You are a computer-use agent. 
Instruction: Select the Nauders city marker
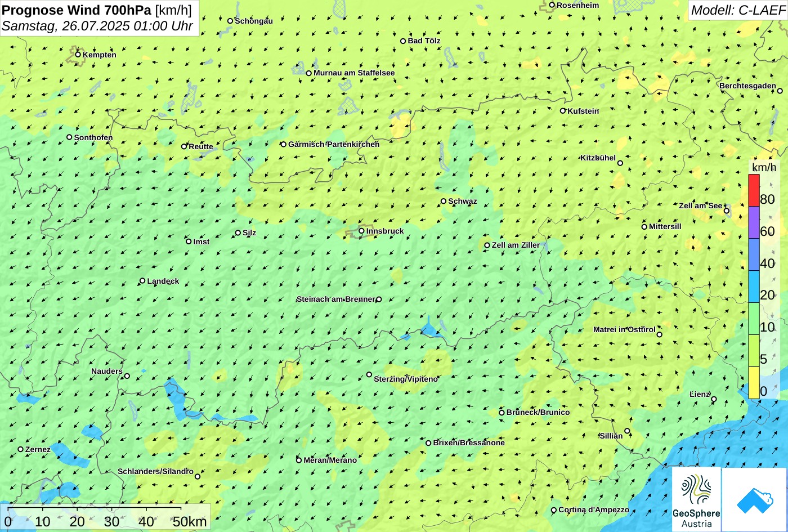[127, 376]
